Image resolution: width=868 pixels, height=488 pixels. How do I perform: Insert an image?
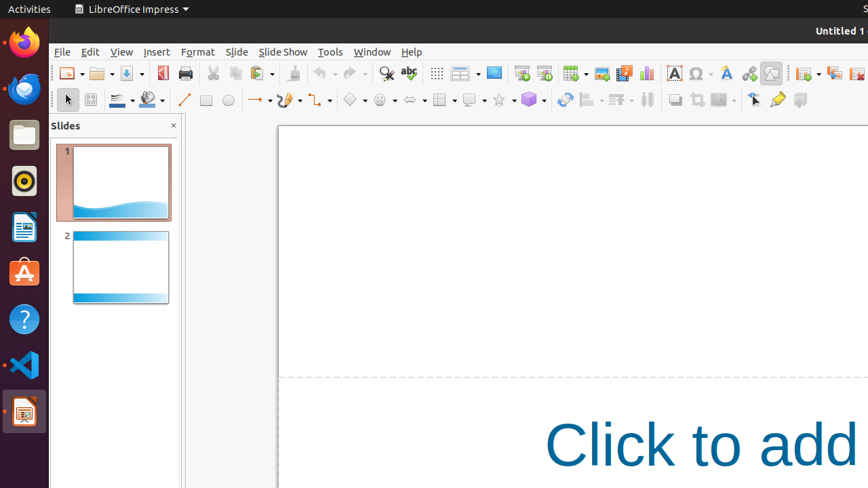tap(602, 73)
